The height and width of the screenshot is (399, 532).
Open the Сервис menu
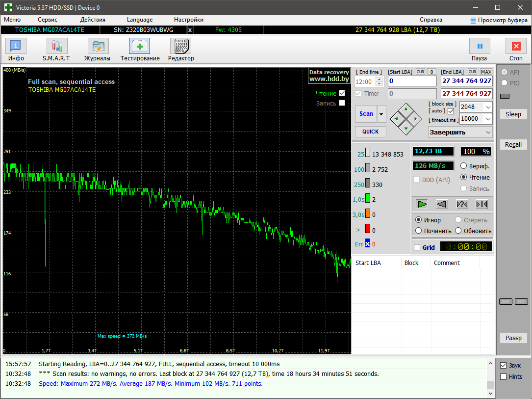coord(48,20)
